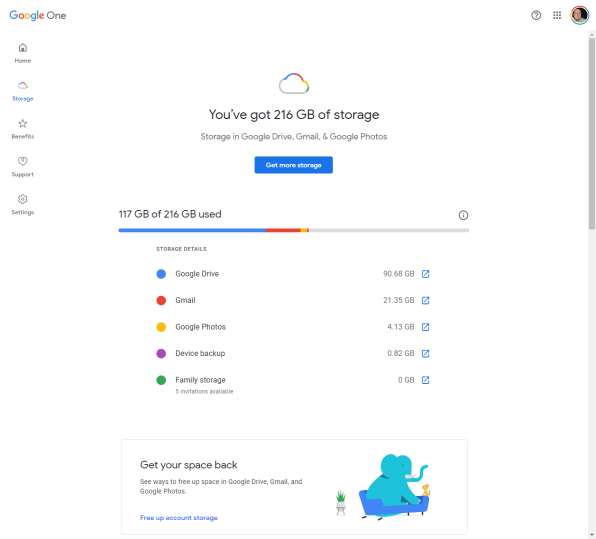Click the cloud icon above the heading
The height and width of the screenshot is (539, 596).
(294, 83)
